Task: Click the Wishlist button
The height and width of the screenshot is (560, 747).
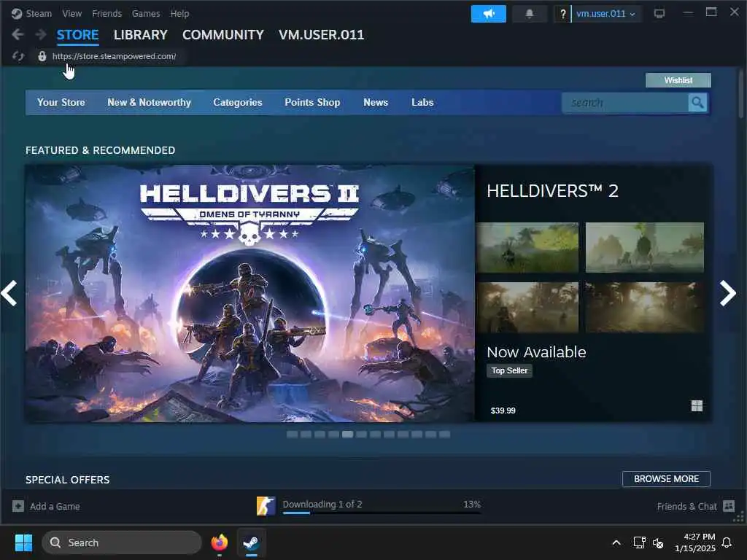Action: click(x=678, y=80)
